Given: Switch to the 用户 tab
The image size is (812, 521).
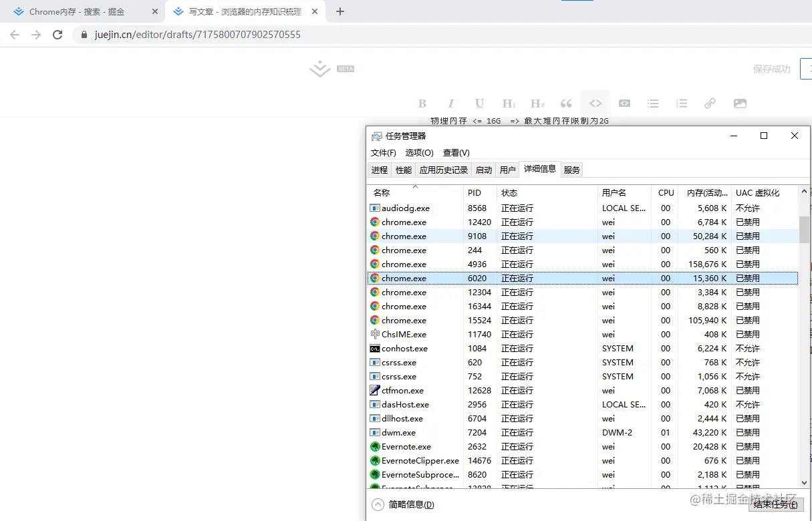Looking at the screenshot, I should point(508,170).
